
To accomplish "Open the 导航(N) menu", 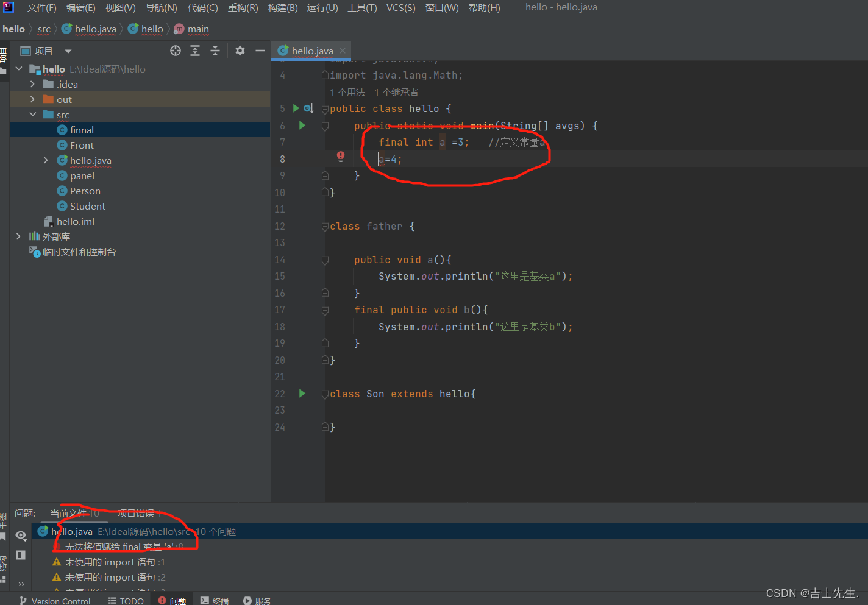I will (x=161, y=8).
